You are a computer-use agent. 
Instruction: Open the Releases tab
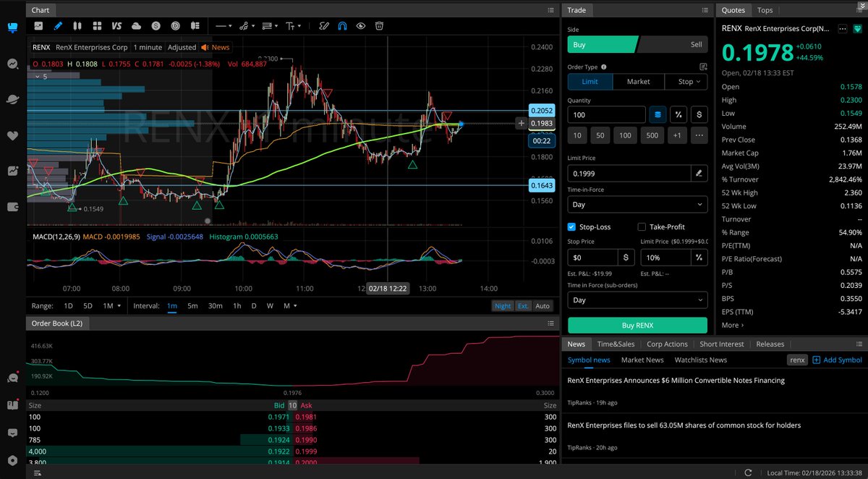coord(770,344)
